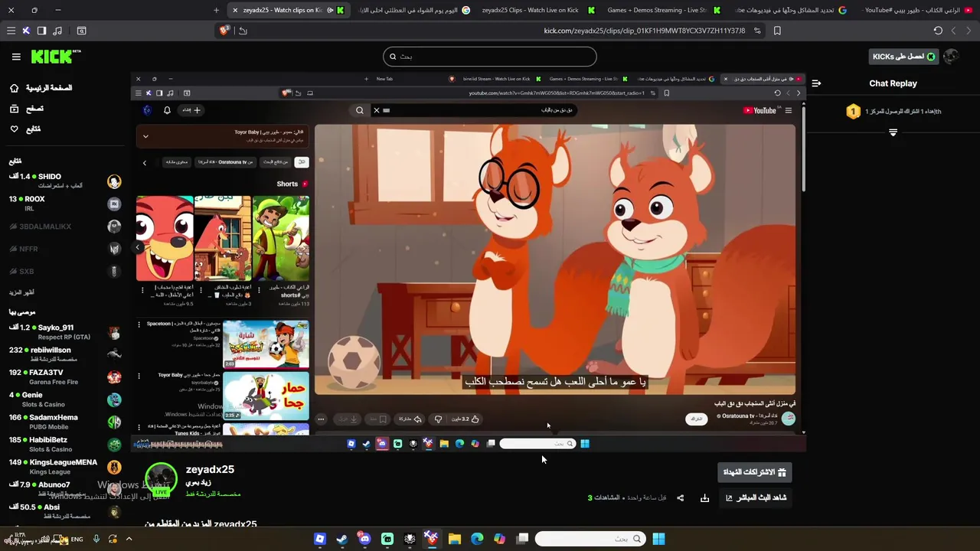Click the 'احصل على KICKs' button
Viewport: 980px width, 551px height.
pyautogui.click(x=904, y=57)
